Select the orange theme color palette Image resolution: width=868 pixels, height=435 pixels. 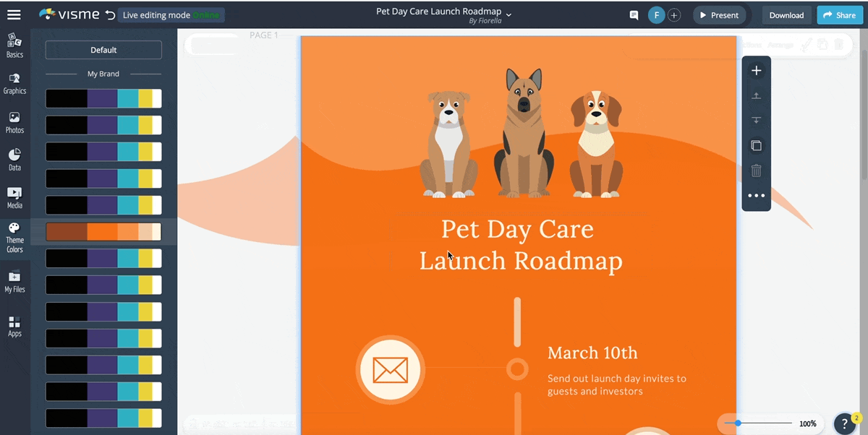point(103,232)
